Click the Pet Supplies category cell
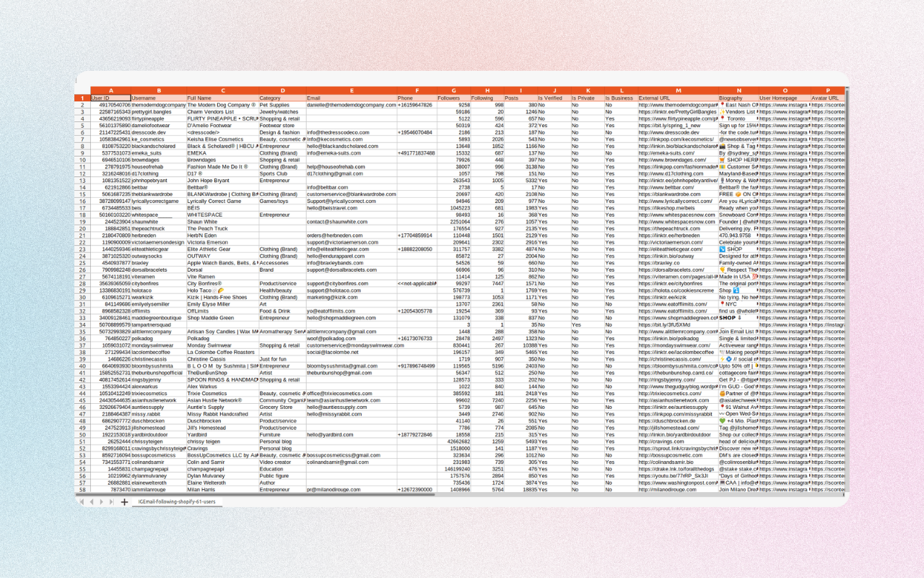Image resolution: width=924 pixels, height=578 pixels. (282, 105)
